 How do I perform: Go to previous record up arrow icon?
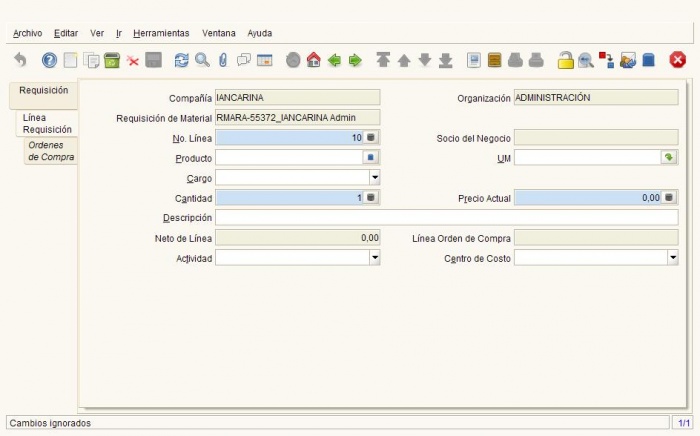404,60
